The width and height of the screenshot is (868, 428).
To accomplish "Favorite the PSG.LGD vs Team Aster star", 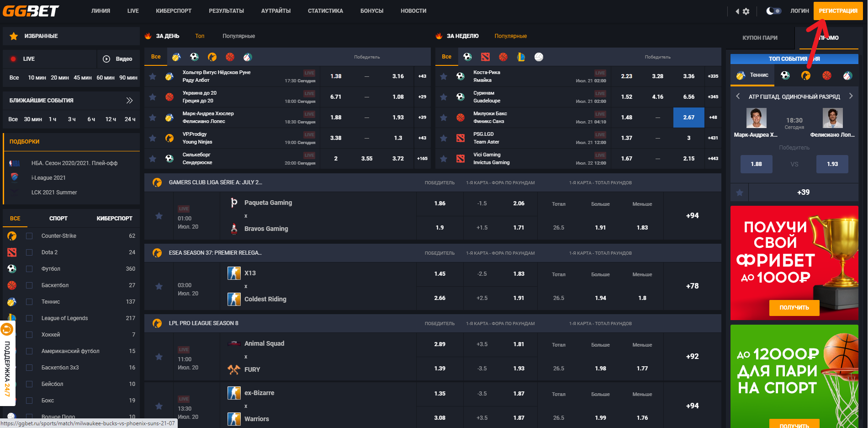I will pos(444,138).
